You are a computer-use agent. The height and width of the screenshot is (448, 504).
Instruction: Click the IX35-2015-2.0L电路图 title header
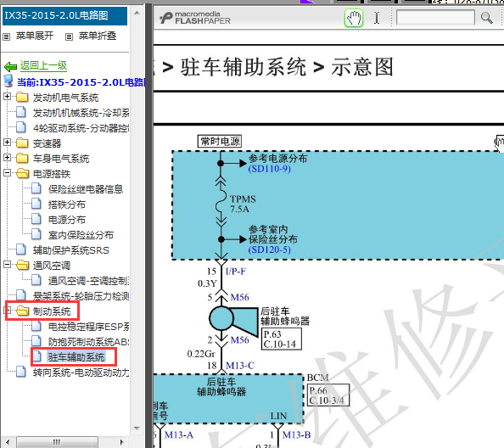tap(65, 16)
